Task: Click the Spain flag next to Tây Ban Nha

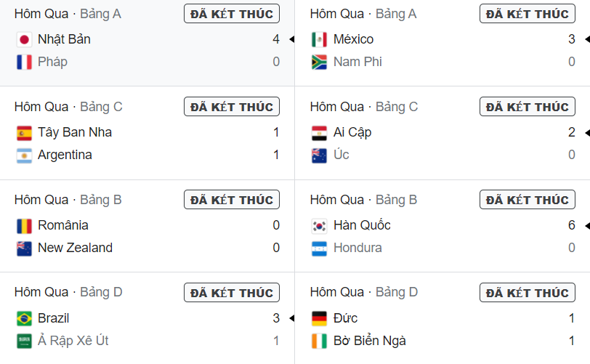Action: [24, 133]
